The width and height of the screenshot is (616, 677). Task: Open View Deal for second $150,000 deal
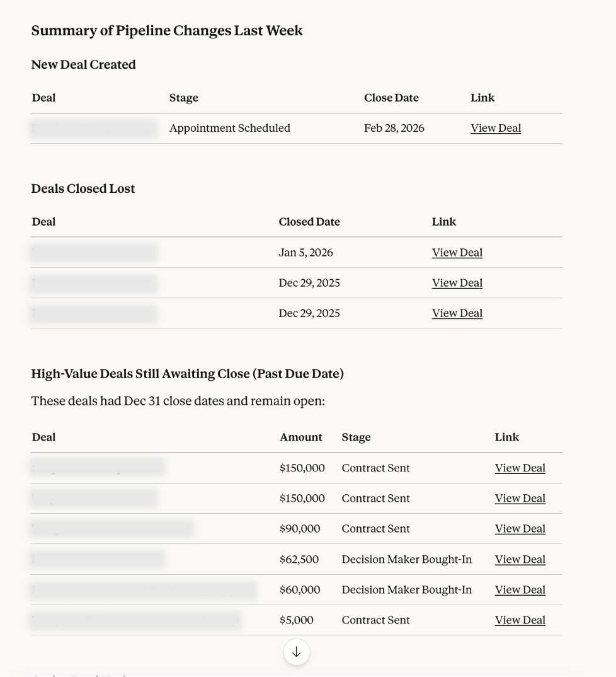click(520, 499)
